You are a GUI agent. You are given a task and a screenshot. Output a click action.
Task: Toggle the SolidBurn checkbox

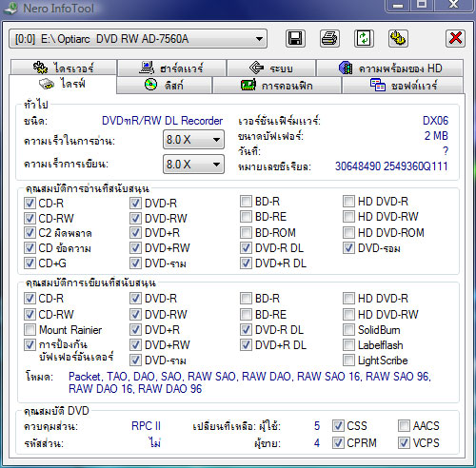[x=348, y=330]
